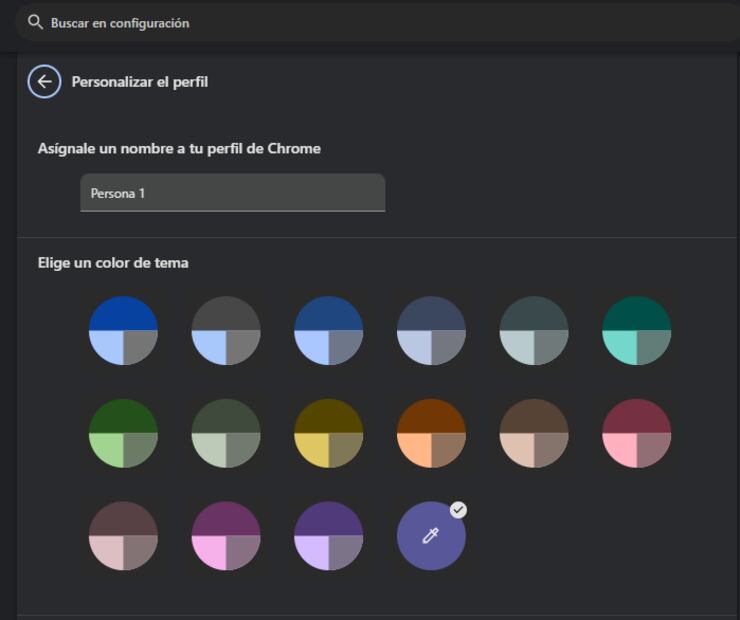This screenshot has height=620, width=740.
Task: Open the custom color eyedropper picker
Action: pyautogui.click(x=431, y=536)
